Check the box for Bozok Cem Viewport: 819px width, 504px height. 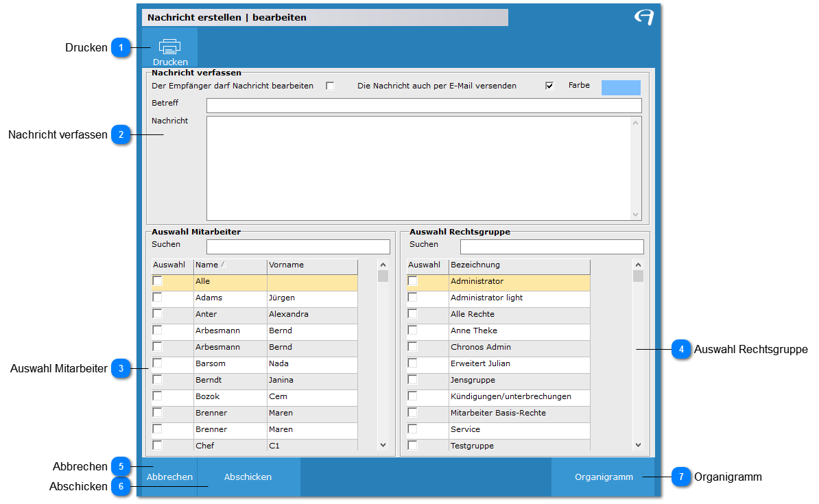[157, 396]
